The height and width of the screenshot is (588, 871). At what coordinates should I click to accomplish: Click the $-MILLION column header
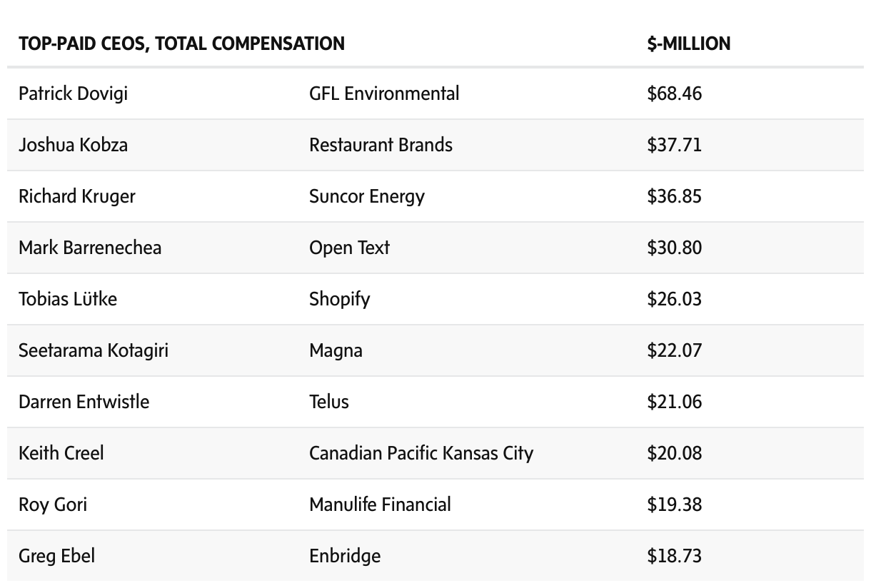click(x=688, y=44)
